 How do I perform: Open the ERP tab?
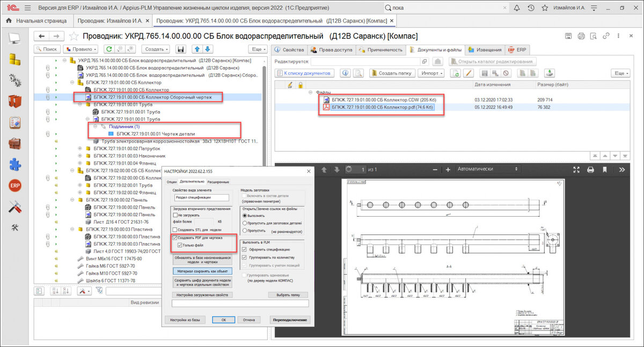(517, 49)
